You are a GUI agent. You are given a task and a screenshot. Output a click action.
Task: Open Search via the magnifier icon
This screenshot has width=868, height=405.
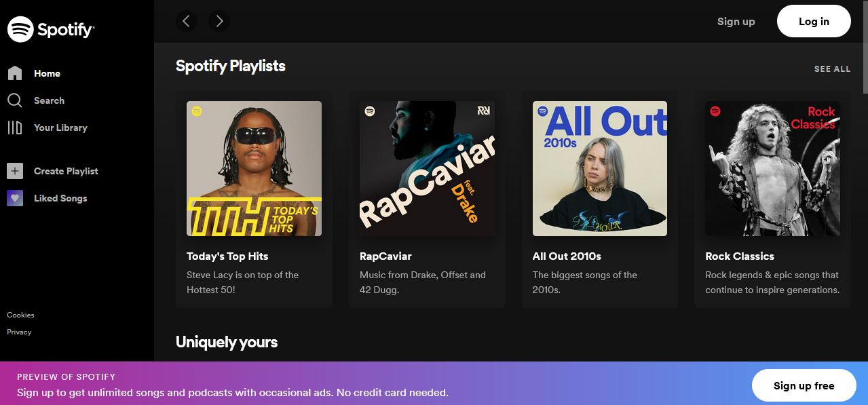pyautogui.click(x=15, y=100)
